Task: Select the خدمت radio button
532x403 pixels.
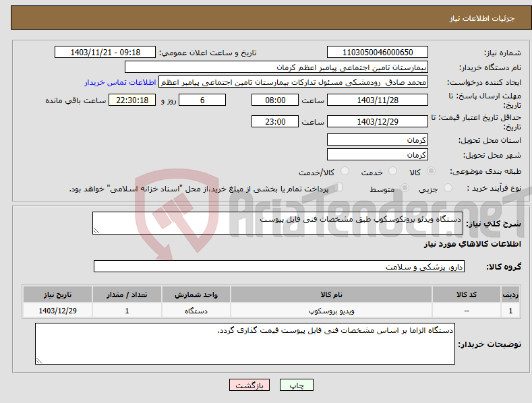Action: (392, 171)
